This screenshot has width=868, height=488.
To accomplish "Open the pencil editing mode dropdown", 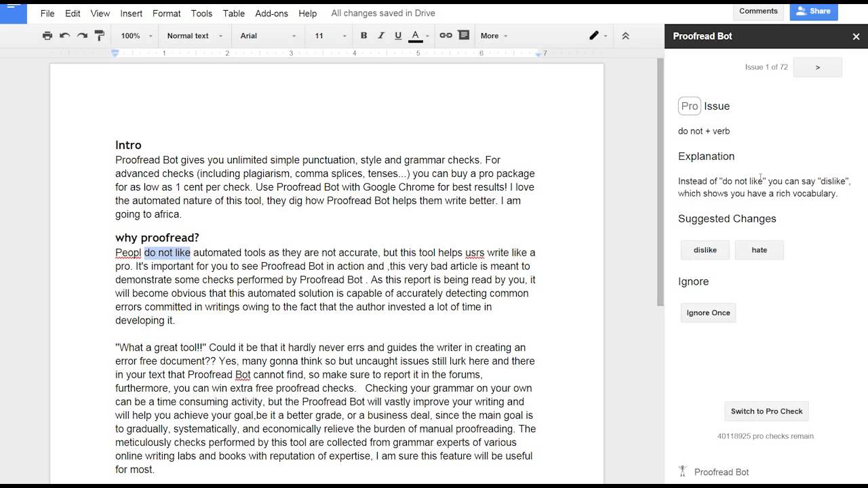I will (598, 36).
